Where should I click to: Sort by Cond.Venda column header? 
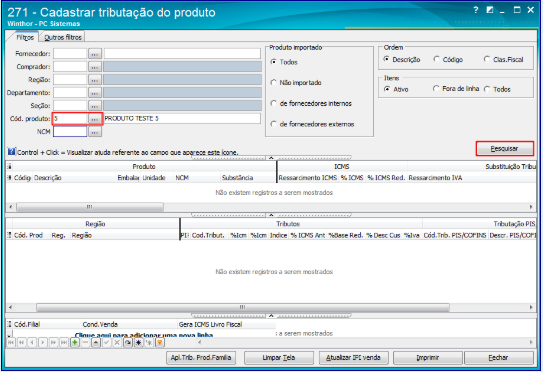point(129,324)
